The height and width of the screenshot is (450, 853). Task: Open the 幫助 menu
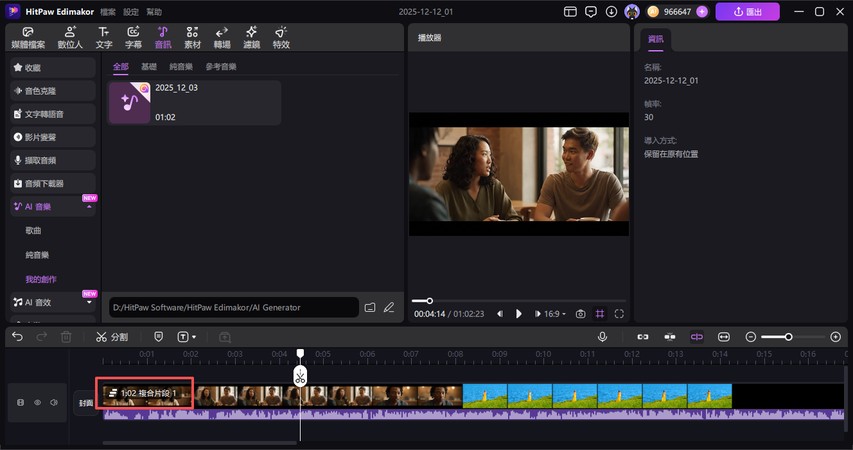coord(154,11)
